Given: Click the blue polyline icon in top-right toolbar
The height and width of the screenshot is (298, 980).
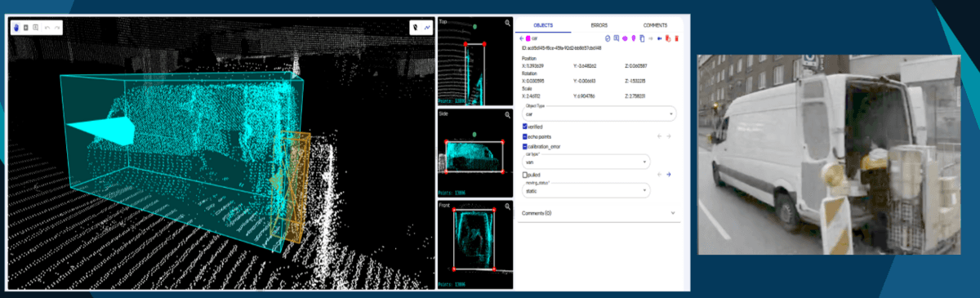Looking at the screenshot, I should (x=426, y=27).
